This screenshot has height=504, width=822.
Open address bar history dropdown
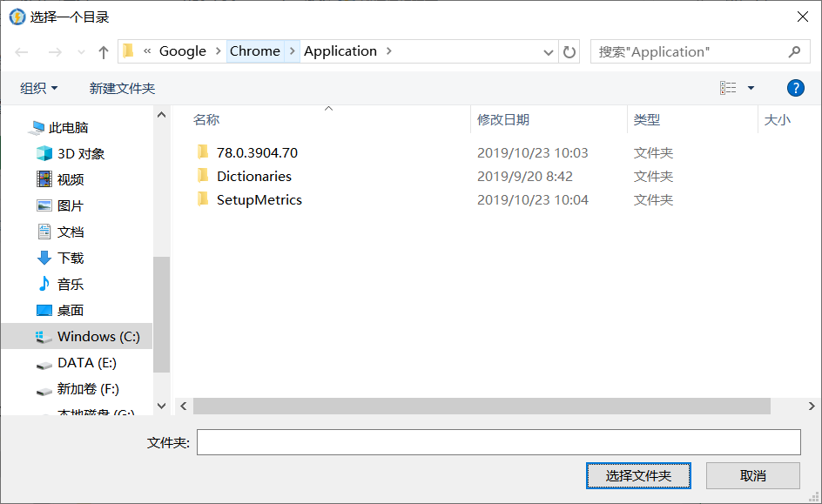point(549,52)
